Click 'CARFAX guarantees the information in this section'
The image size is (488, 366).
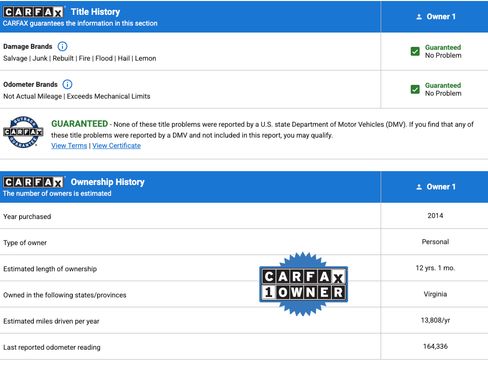80,23
